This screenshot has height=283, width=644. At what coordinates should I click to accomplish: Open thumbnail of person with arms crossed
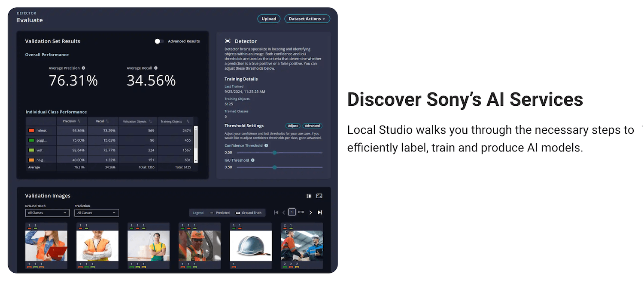(97, 246)
